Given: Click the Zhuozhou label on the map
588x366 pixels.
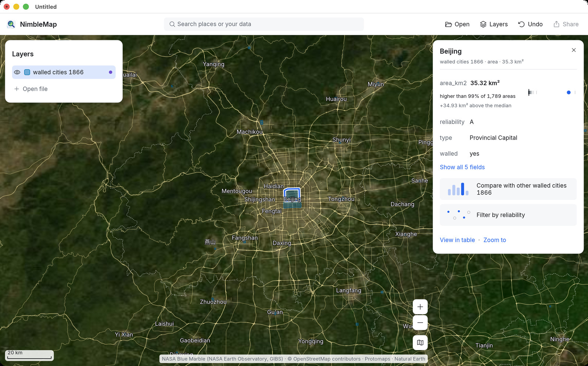Looking at the screenshot, I should click(213, 302).
